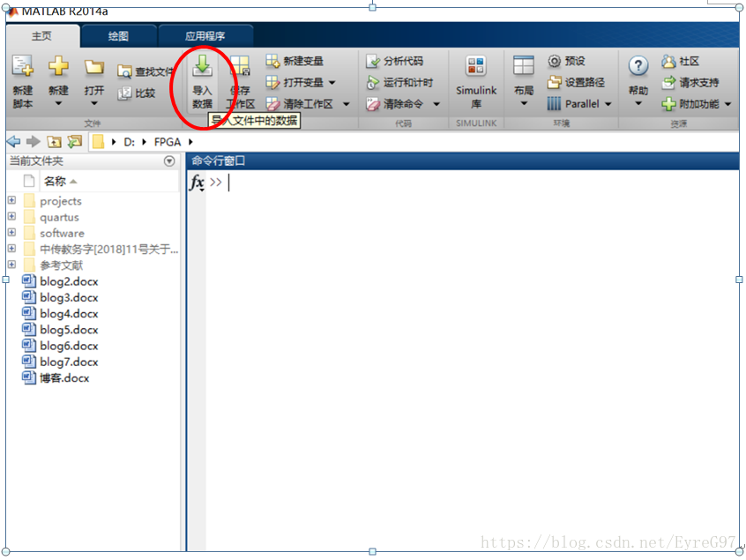746x560 pixels.
Task: Switch to the Apps (应用程序) tab
Action: tap(205, 36)
